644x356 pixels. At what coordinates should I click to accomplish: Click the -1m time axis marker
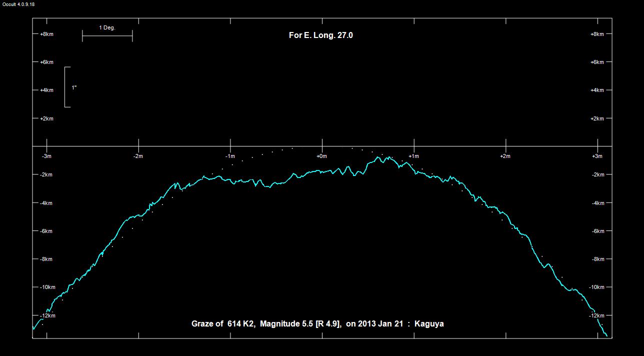pos(230,156)
